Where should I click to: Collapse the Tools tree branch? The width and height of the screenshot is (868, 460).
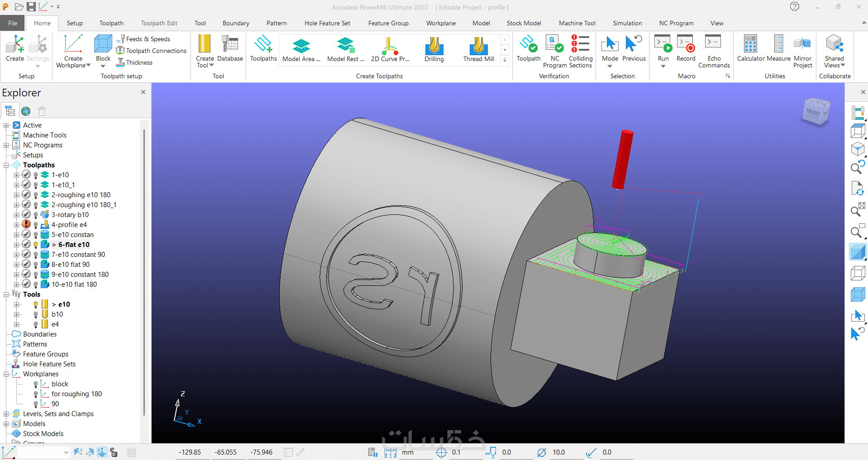pos(6,294)
